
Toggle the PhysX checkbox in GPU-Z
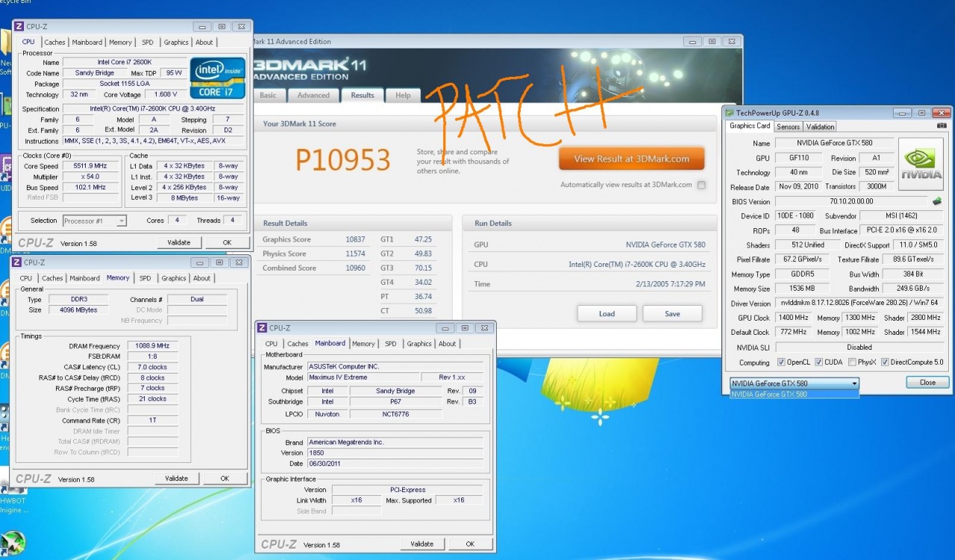852,363
